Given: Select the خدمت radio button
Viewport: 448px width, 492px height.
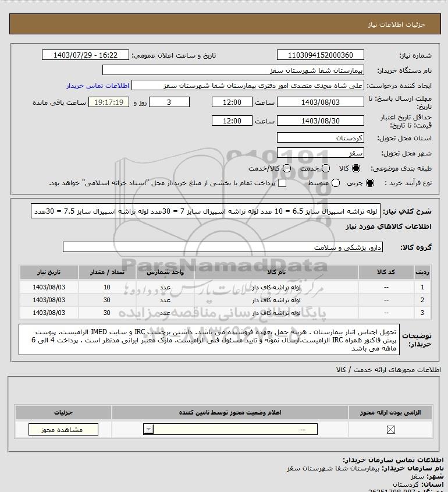Looking at the screenshot, I should pos(326,168).
